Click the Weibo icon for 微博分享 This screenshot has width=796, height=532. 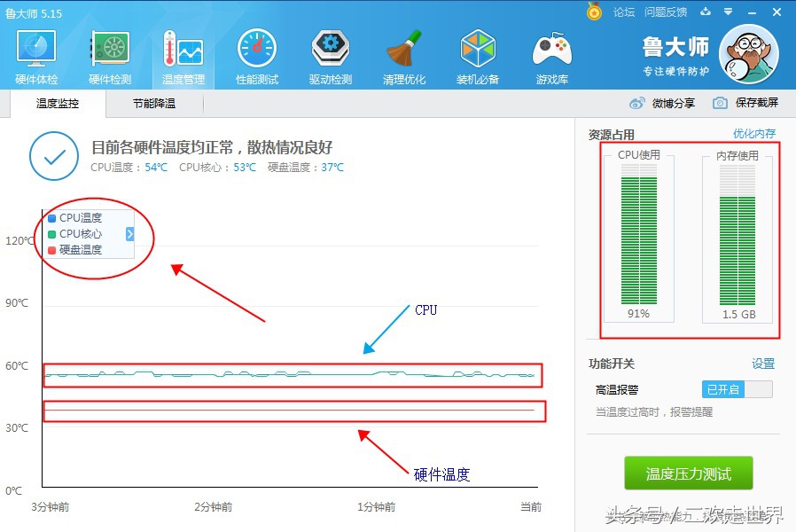pyautogui.click(x=636, y=103)
